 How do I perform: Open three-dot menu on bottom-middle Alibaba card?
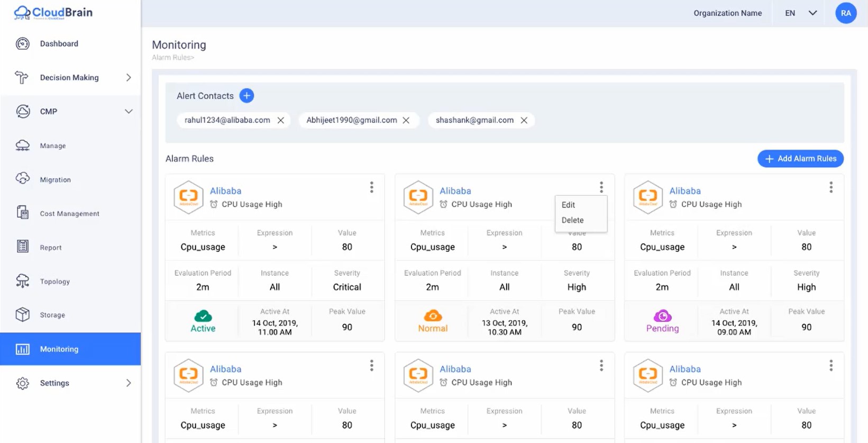[x=601, y=366]
